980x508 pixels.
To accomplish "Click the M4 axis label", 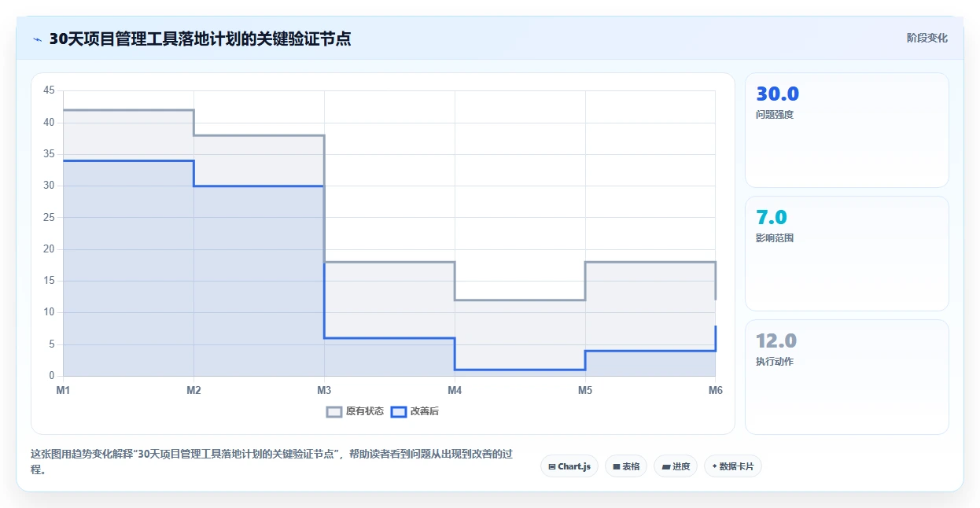I will [x=455, y=390].
